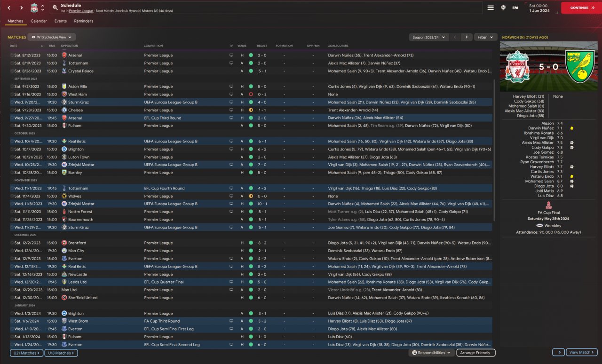Open the Liverpool club badge menu
This screenshot has height=364, width=602.
(34, 8)
